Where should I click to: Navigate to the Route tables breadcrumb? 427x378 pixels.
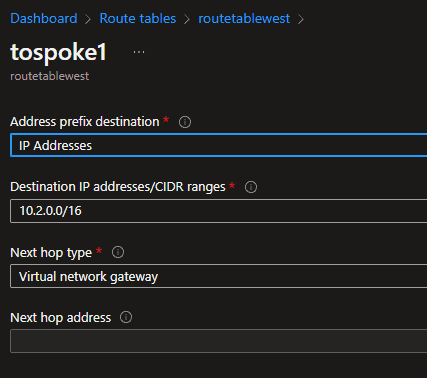click(138, 19)
